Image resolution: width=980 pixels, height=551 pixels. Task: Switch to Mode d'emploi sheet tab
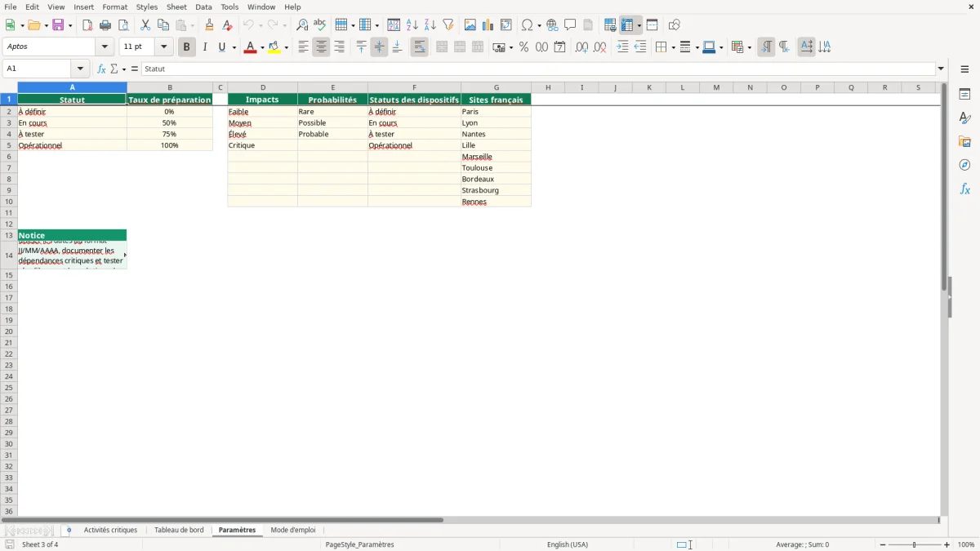coord(293,530)
